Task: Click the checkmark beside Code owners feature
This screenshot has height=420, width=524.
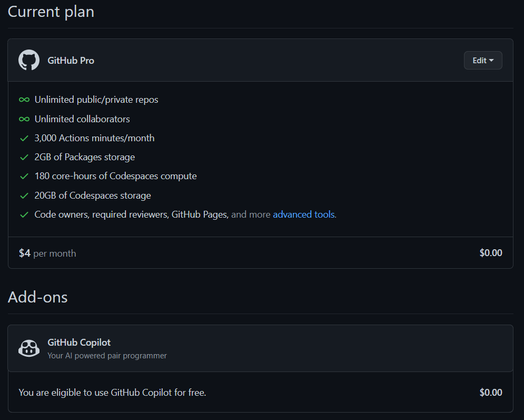Action: tap(24, 214)
